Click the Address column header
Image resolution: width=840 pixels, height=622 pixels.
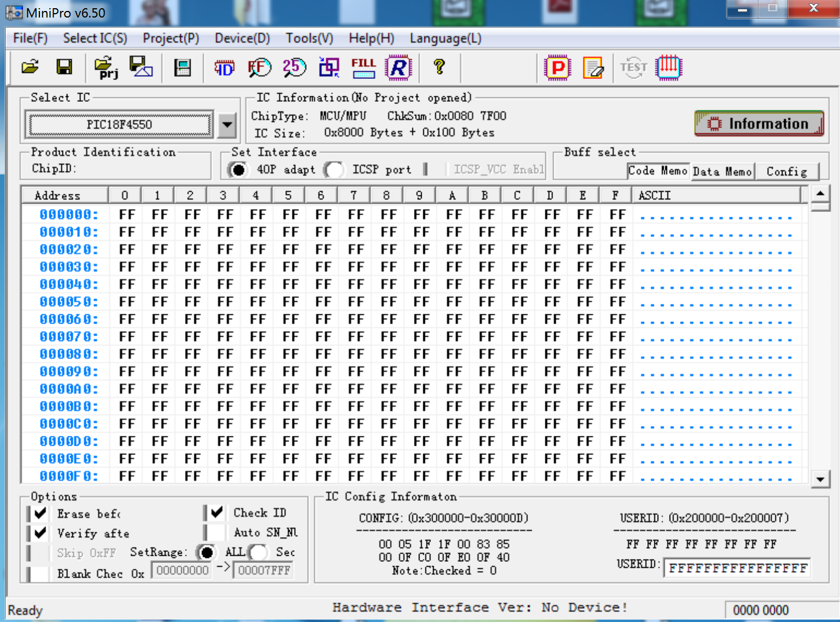click(x=65, y=195)
